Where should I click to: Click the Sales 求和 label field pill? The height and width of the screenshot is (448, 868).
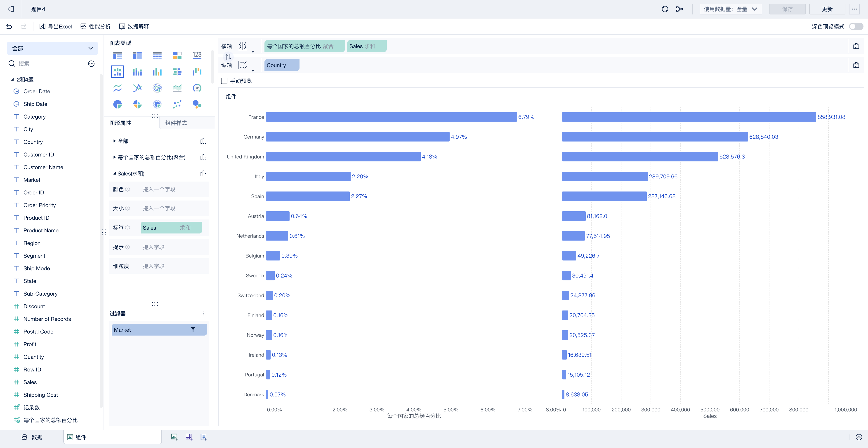click(171, 228)
